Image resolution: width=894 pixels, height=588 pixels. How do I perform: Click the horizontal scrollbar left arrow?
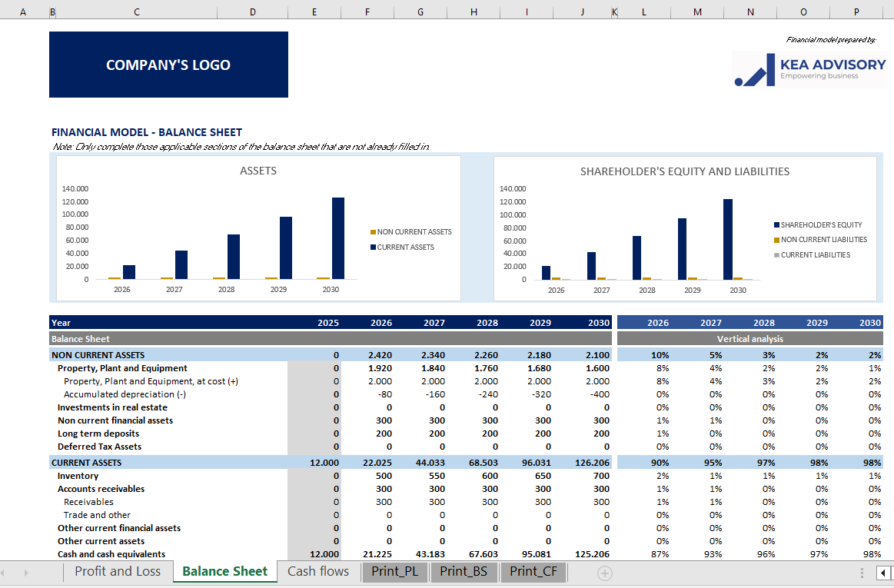point(882,573)
